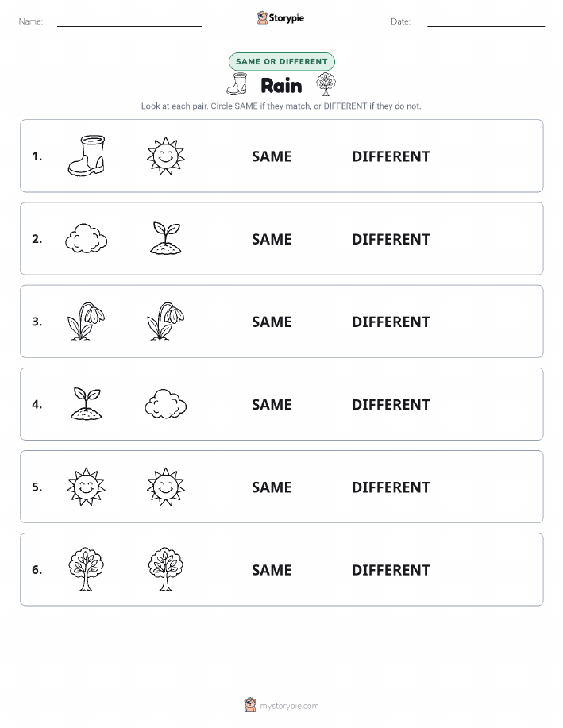Click the sprout picture in row 2
Viewport: 563px width, 728px height.
pyautogui.click(x=166, y=237)
